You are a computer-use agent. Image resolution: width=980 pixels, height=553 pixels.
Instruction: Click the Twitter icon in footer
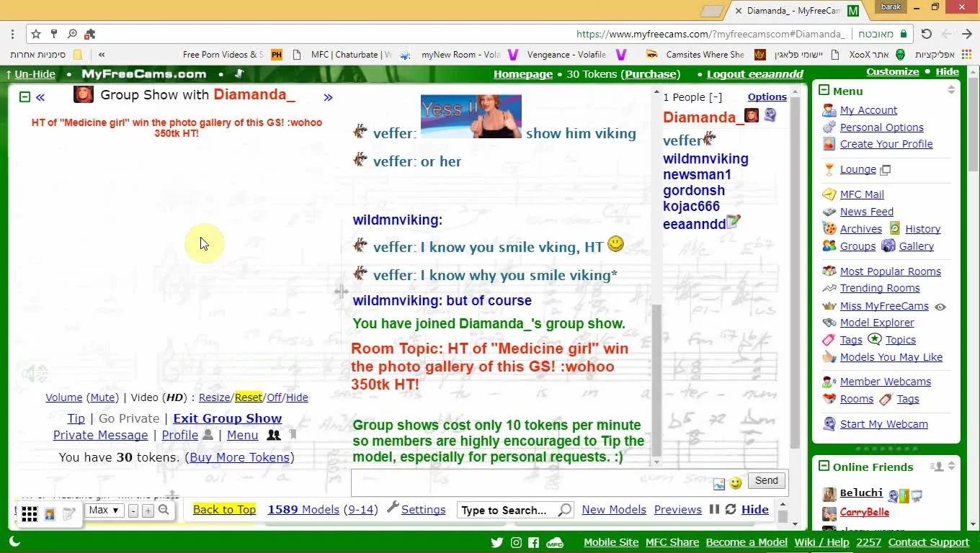[x=496, y=542]
